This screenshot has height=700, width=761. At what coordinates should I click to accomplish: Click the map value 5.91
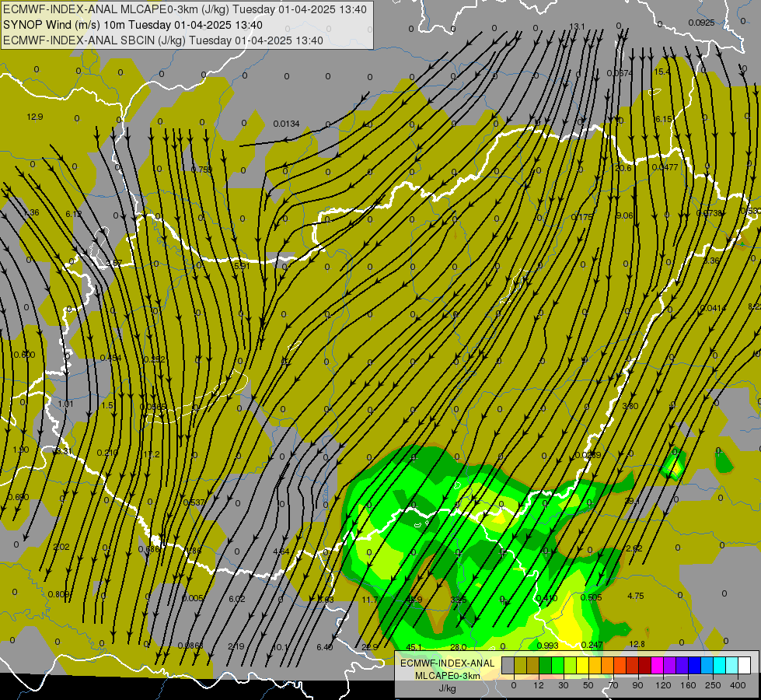pyautogui.click(x=242, y=266)
